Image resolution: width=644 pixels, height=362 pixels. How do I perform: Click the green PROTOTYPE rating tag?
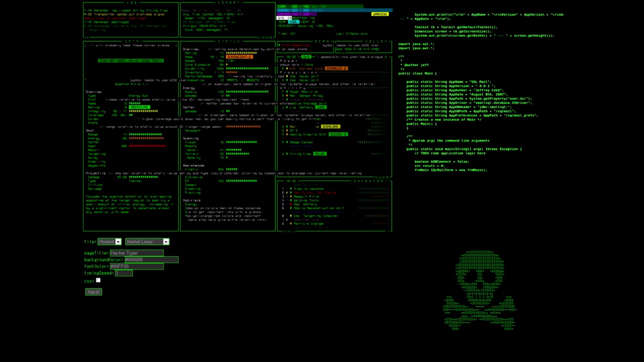click(x=139, y=107)
